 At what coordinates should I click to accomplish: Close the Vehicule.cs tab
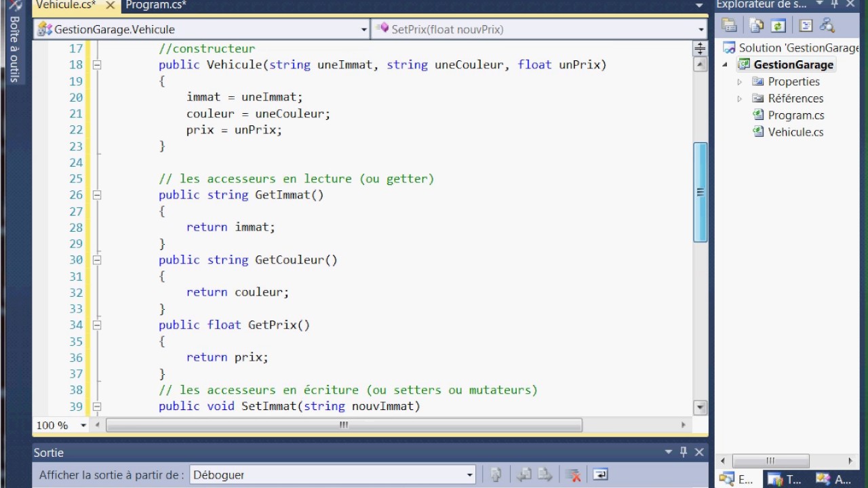[x=110, y=5]
